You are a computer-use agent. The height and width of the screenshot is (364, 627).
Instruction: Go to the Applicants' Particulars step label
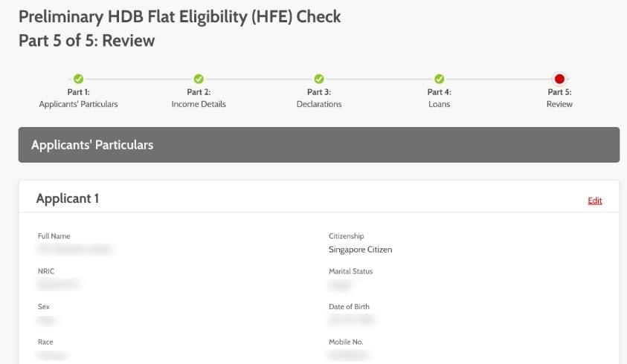78,104
